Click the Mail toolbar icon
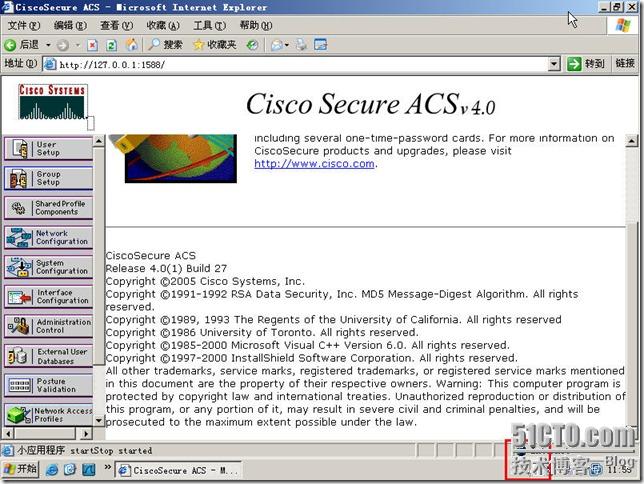 [x=277, y=45]
